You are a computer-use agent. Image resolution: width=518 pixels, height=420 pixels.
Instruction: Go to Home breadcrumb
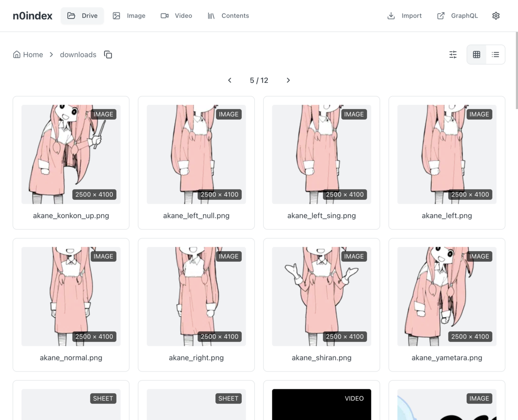point(28,54)
